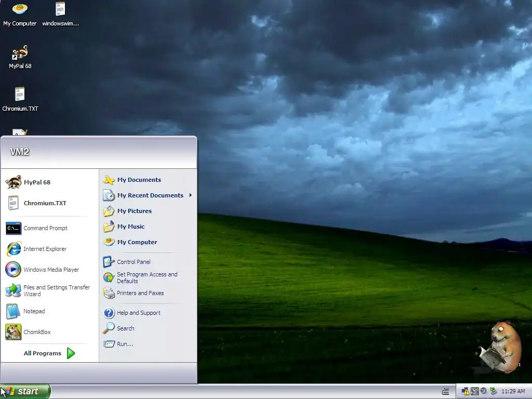532x399 pixels.
Task: Click the VM2 user name header
Action: point(20,152)
